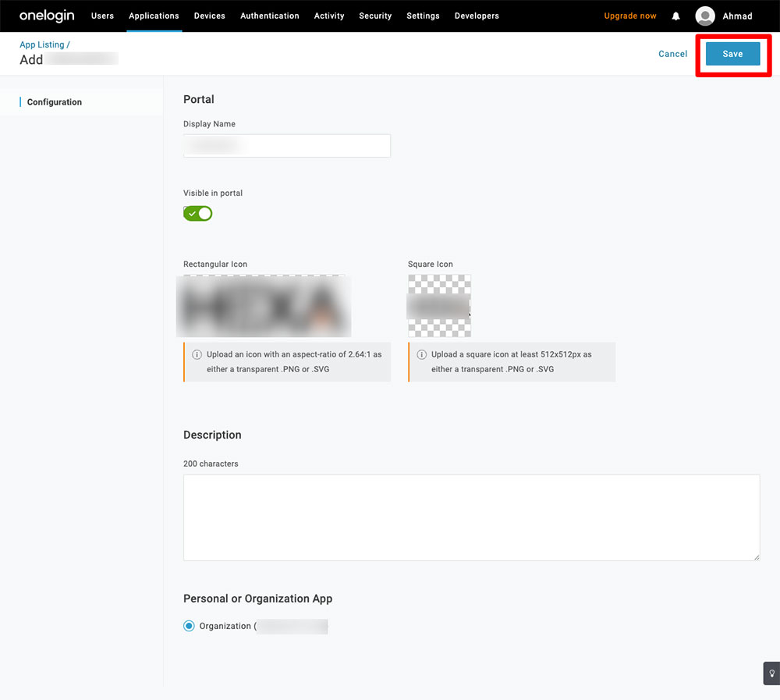
Task: Click into the Description text area
Action: pyautogui.click(x=471, y=517)
